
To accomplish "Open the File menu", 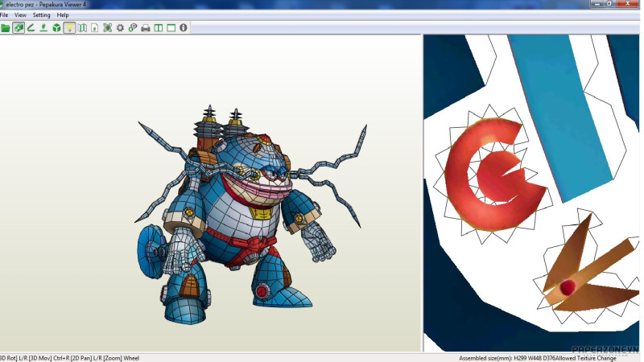I will click(4, 15).
